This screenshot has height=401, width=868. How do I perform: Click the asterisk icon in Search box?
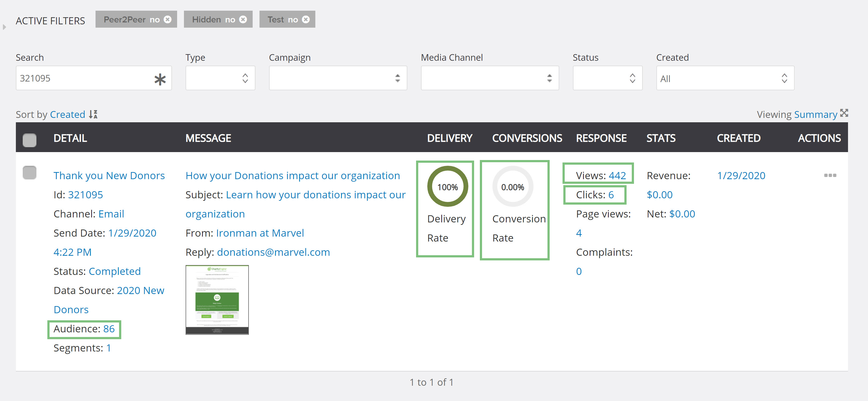click(x=160, y=79)
